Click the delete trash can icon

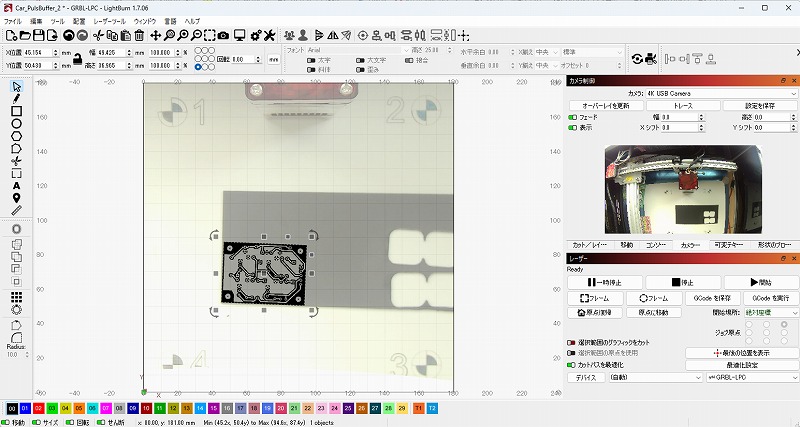tap(139, 35)
